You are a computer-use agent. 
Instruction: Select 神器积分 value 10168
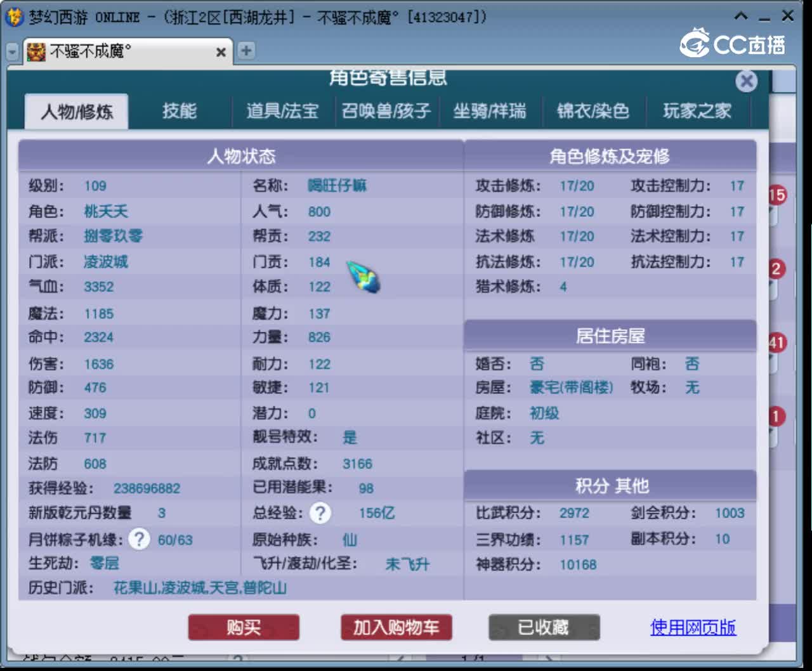[x=578, y=564]
